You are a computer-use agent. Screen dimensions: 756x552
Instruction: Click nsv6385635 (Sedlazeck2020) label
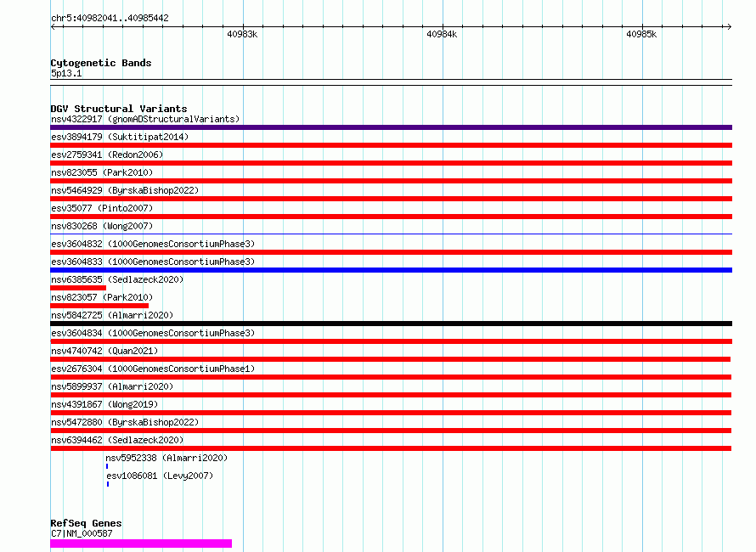[x=117, y=279]
